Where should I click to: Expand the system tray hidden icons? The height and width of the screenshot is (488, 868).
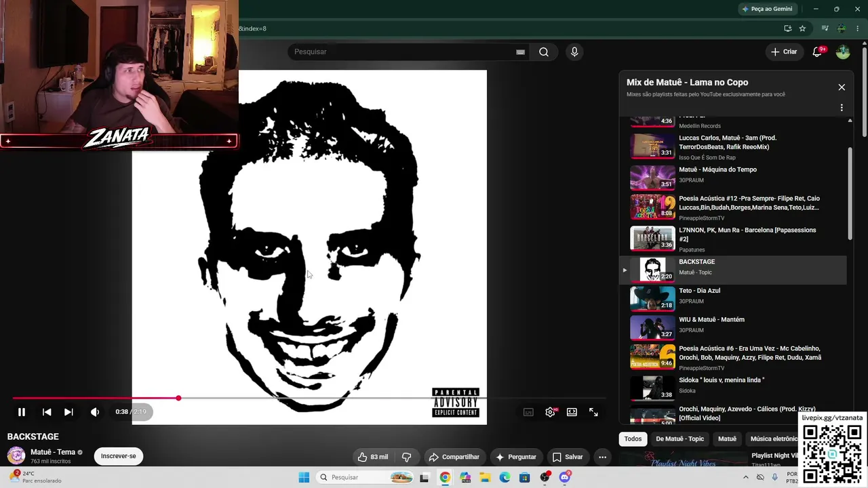click(x=746, y=477)
